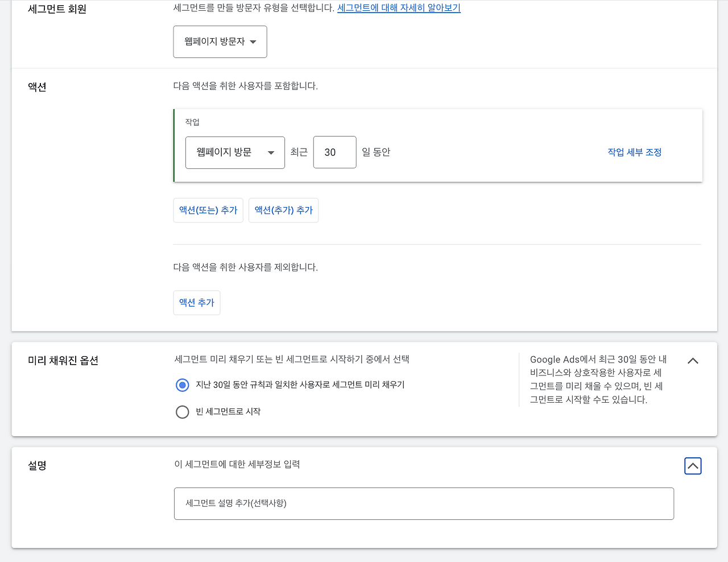Click 액션 추가 under exclusion section
This screenshot has width=728, height=562.
click(196, 303)
